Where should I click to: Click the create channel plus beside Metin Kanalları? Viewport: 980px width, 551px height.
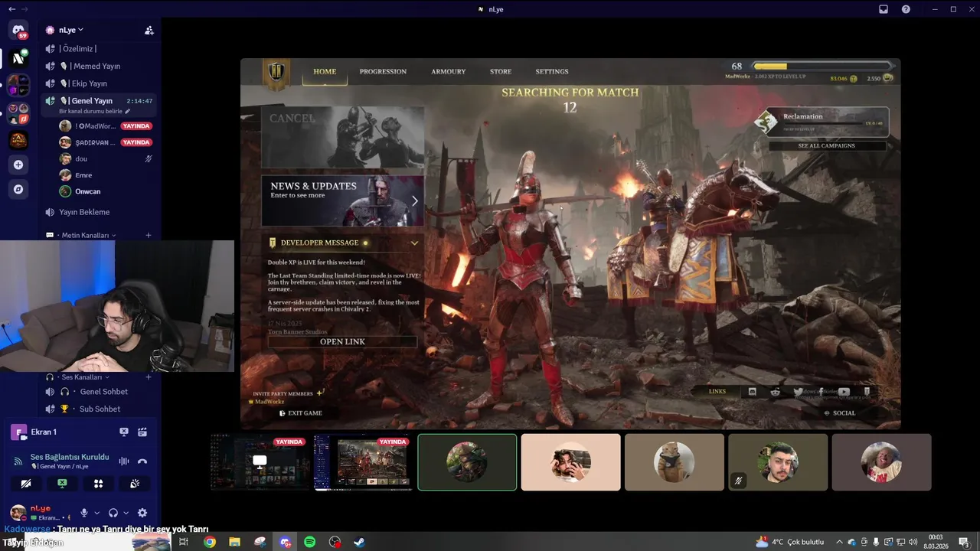149,236
